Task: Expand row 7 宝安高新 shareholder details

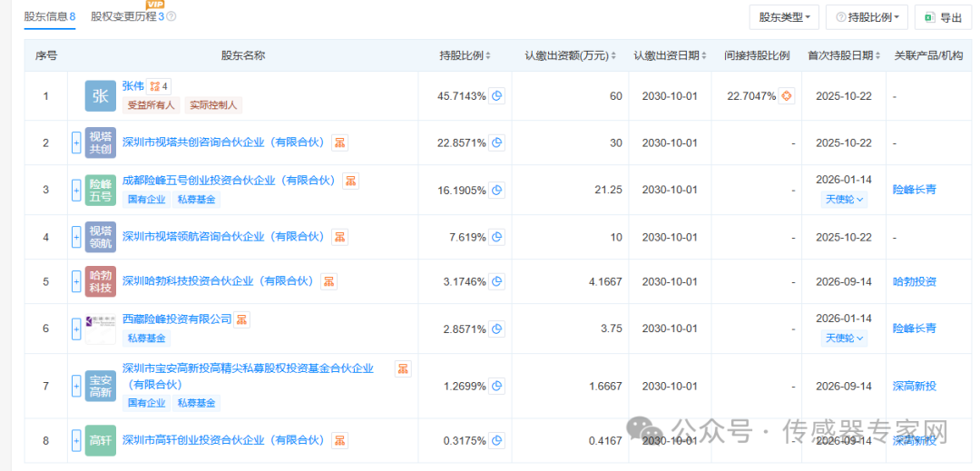Action: (76, 386)
